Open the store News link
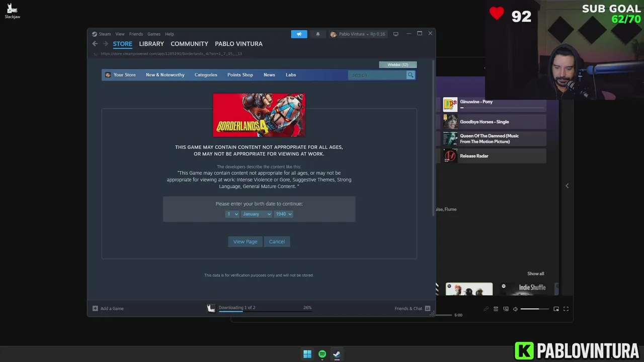The image size is (644, 362). tap(269, 75)
